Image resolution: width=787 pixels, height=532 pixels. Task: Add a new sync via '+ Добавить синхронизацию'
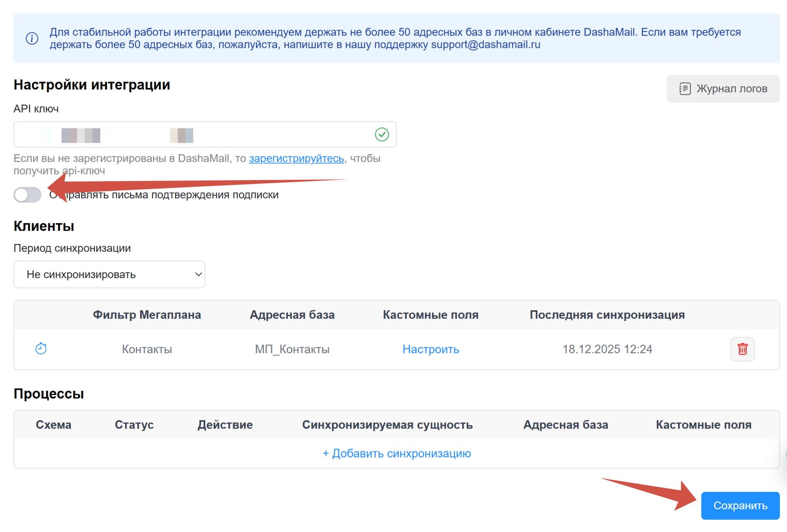[396, 453]
